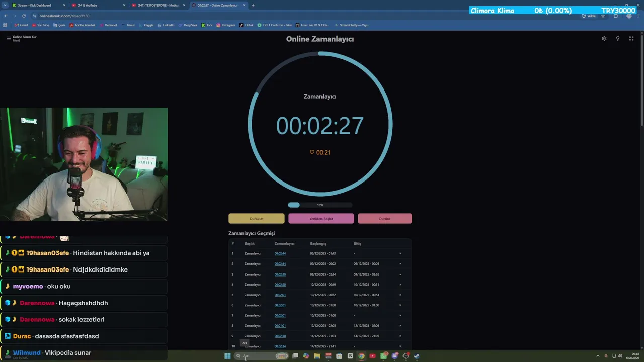This screenshot has height=362, width=644.
Task: Open the Adobe Acrobat bookmark
Action: (82, 25)
